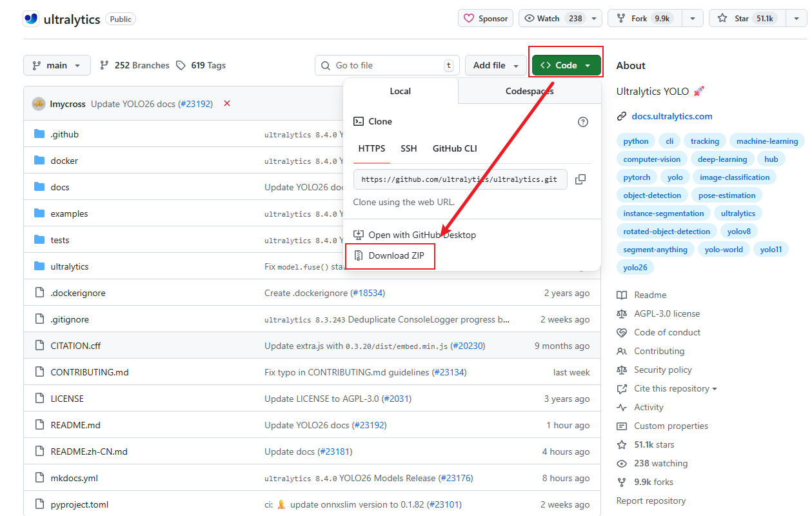Open the .gitignore file
812x516 pixels.
(70, 319)
